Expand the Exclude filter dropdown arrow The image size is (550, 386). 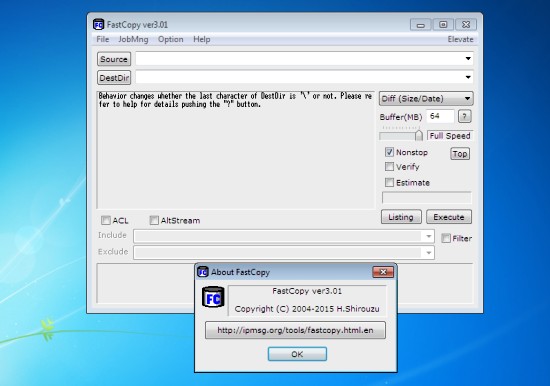pyautogui.click(x=428, y=253)
